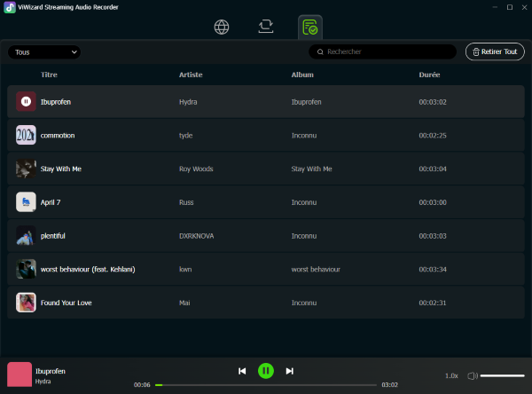
Task: Click the Retirer Tout button
Action: 495,51
